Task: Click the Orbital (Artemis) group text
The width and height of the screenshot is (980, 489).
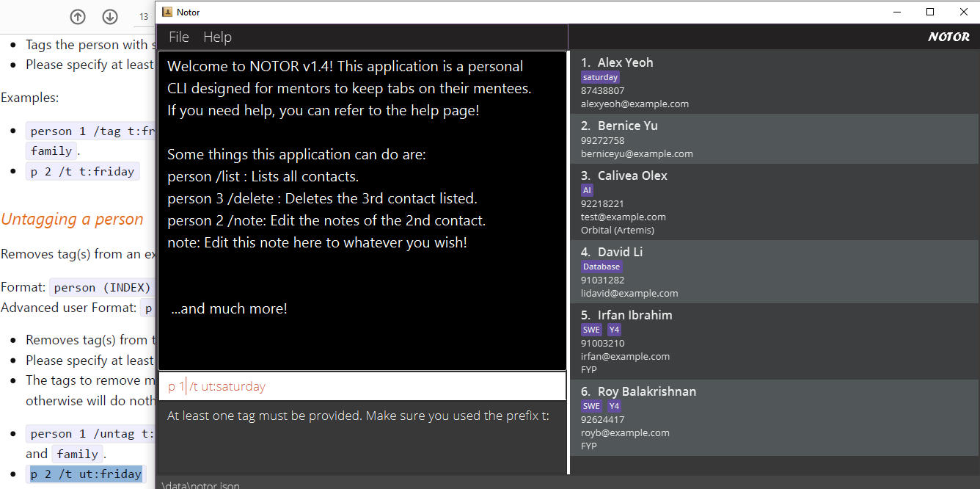Action: tap(618, 231)
